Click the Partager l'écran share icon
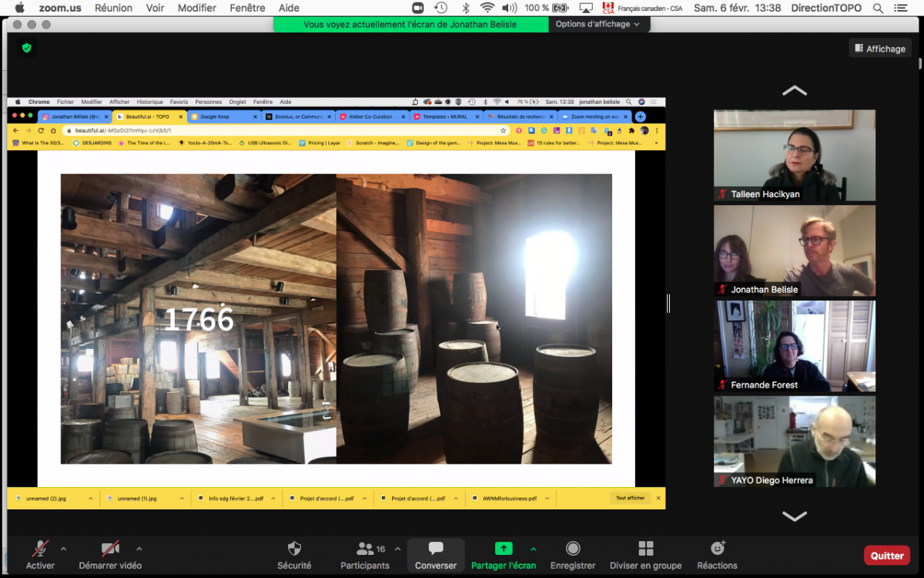This screenshot has height=578, width=924. 503,549
